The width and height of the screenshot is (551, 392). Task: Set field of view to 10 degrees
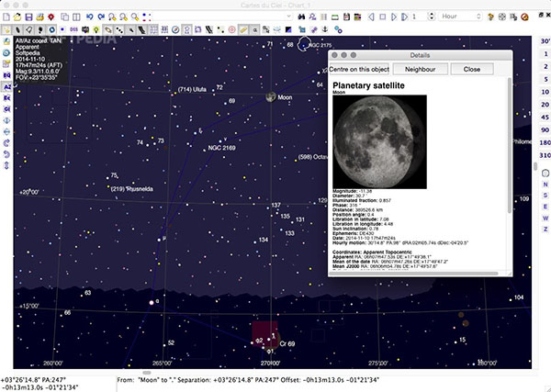545,92
